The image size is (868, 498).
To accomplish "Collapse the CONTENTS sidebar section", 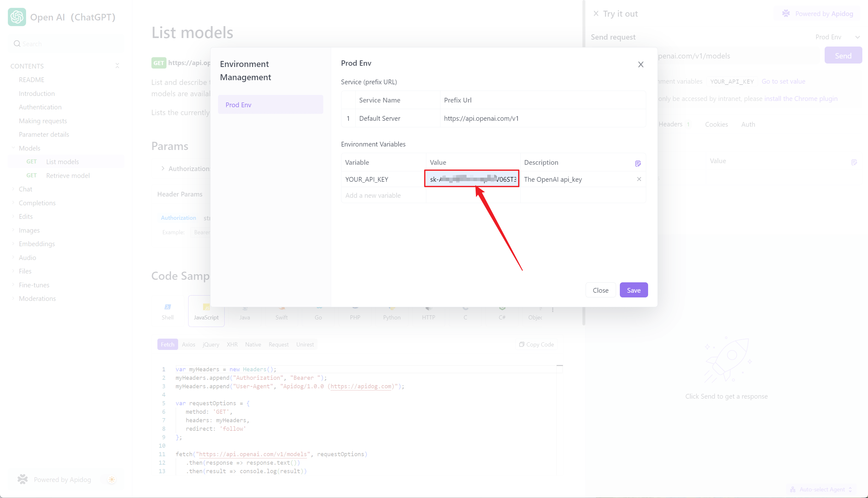I will 117,66.
